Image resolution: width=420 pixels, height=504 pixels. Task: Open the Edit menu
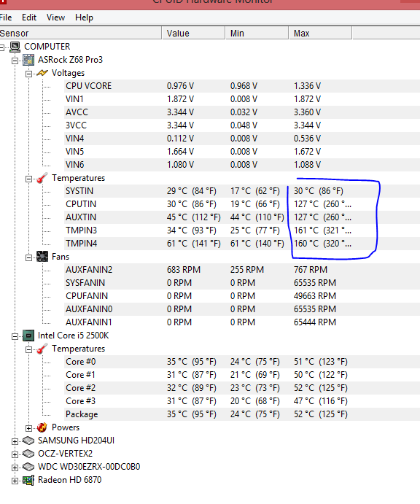29,18
